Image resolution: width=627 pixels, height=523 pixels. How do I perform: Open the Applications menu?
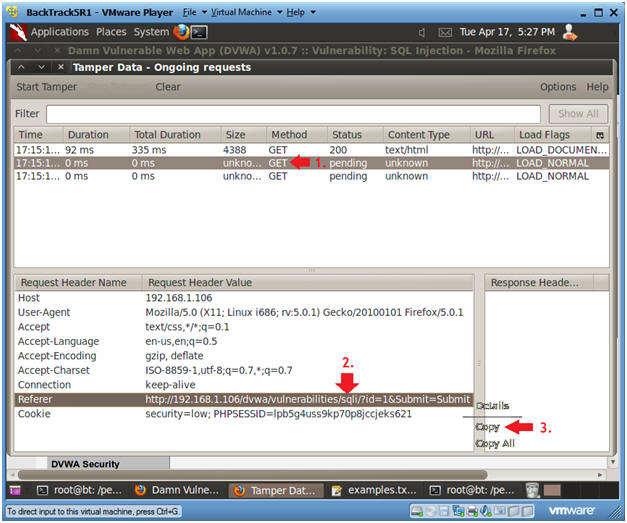[60, 32]
